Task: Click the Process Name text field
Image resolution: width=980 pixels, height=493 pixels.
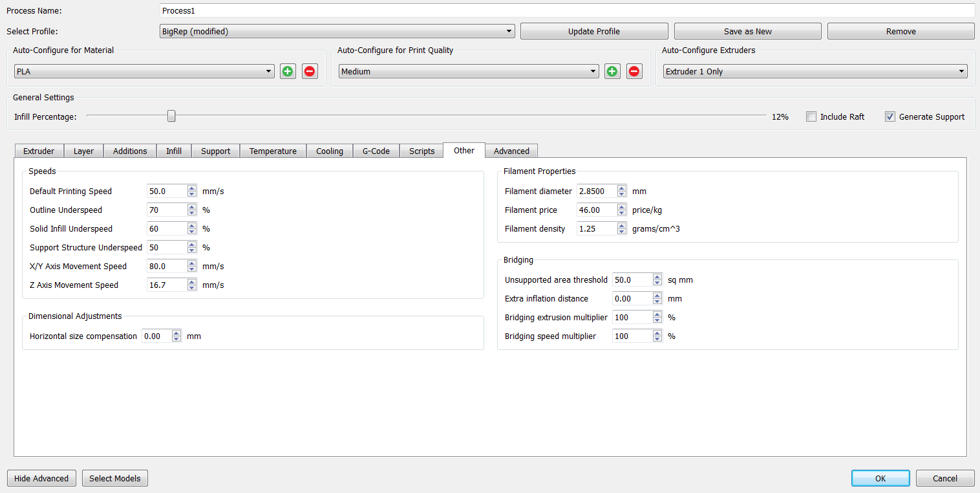Action: [566, 11]
